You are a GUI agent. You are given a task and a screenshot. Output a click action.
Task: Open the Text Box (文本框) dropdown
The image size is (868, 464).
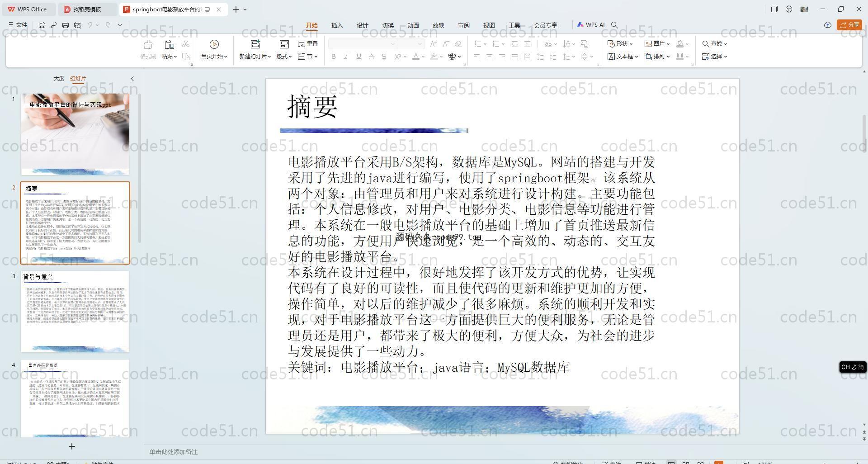pyautogui.click(x=623, y=57)
